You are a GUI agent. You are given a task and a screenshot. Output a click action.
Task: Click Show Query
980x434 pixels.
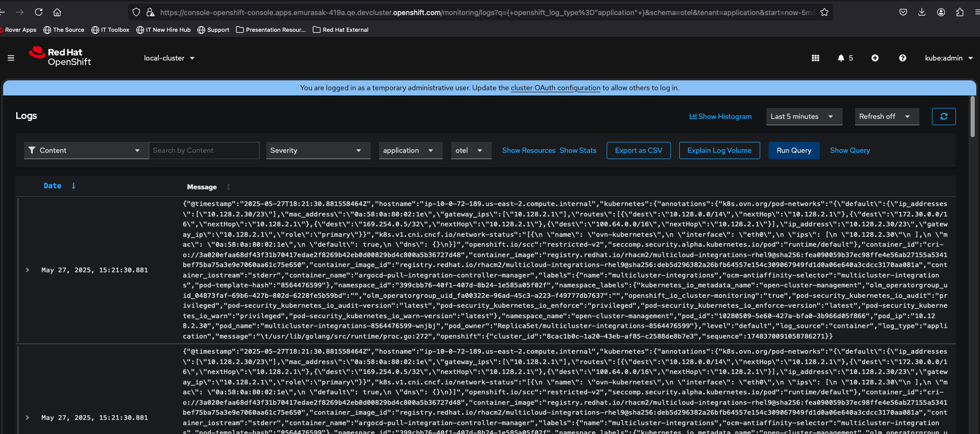click(x=850, y=150)
